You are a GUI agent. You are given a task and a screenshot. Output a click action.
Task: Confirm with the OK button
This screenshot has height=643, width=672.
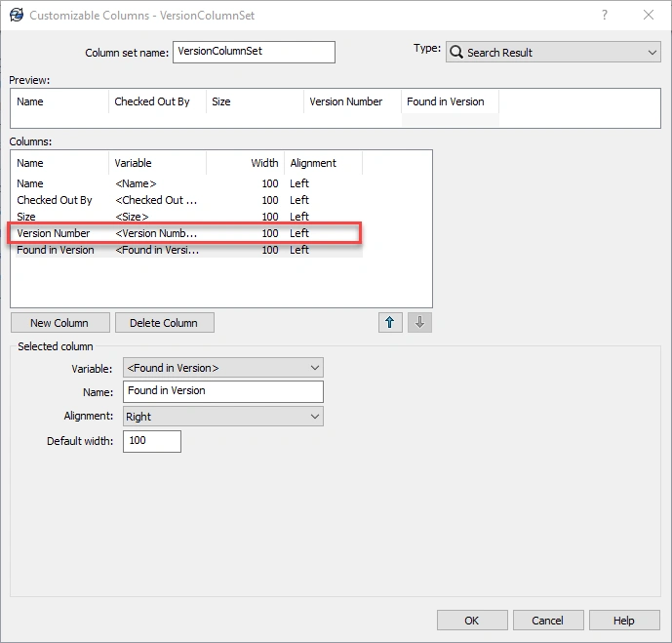472,621
